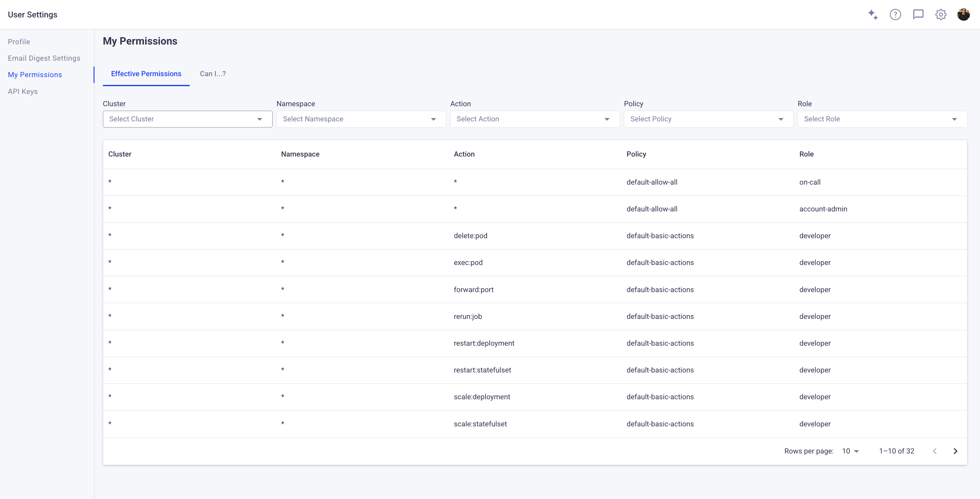Select the account-admin role cell
Viewport: 980px width, 499px height.
[823, 209]
